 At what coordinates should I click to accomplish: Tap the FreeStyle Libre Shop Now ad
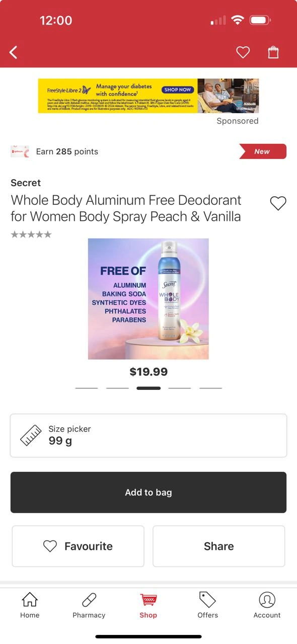click(148, 96)
